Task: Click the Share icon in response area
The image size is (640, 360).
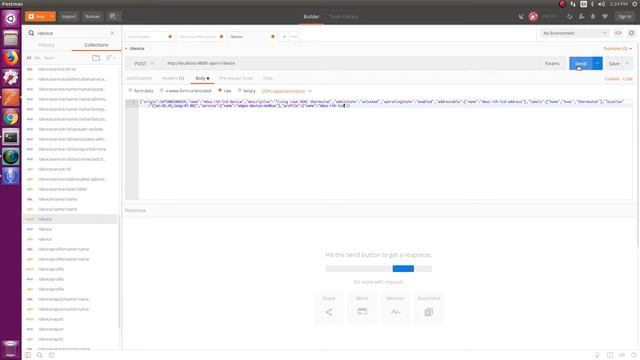Action: pyautogui.click(x=329, y=312)
